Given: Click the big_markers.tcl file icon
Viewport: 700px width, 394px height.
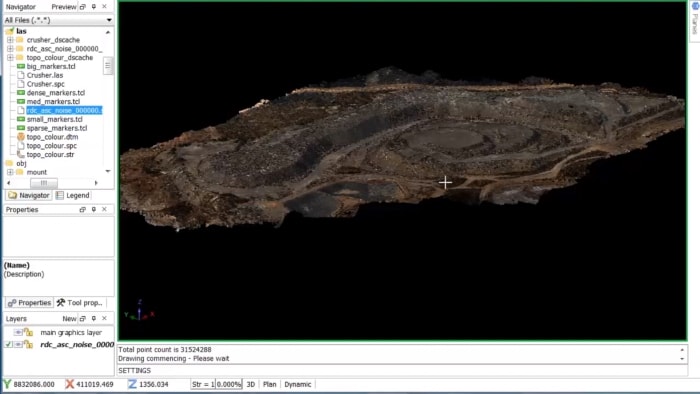Looking at the screenshot, I should pos(21,66).
